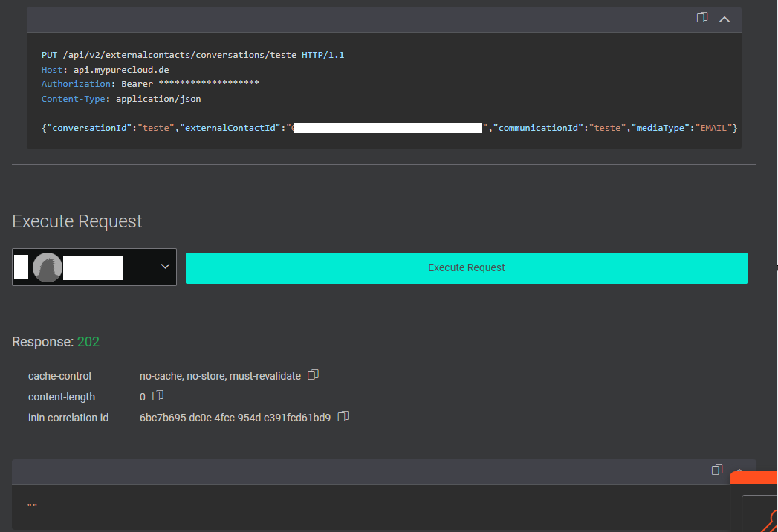The height and width of the screenshot is (532, 778).
Task: Copy the content-length header value
Action: click(158, 396)
